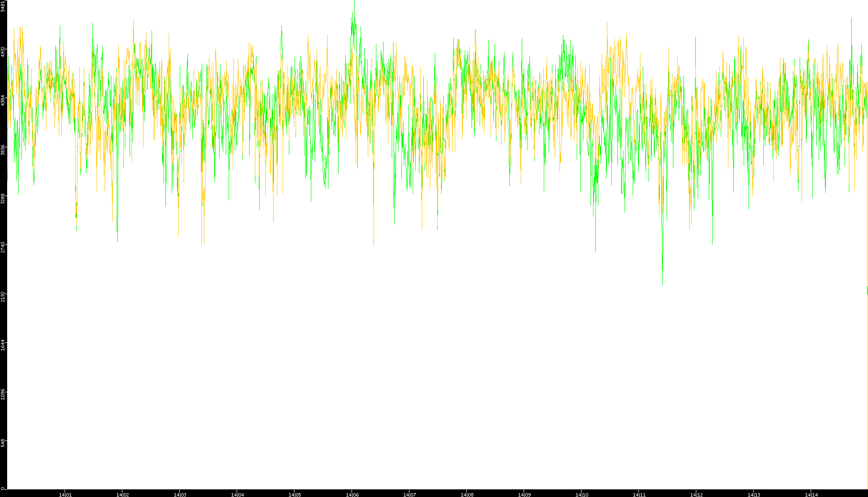The width and height of the screenshot is (868, 497).
Task: Select the 14:08 label on time axis
Action: (x=467, y=495)
